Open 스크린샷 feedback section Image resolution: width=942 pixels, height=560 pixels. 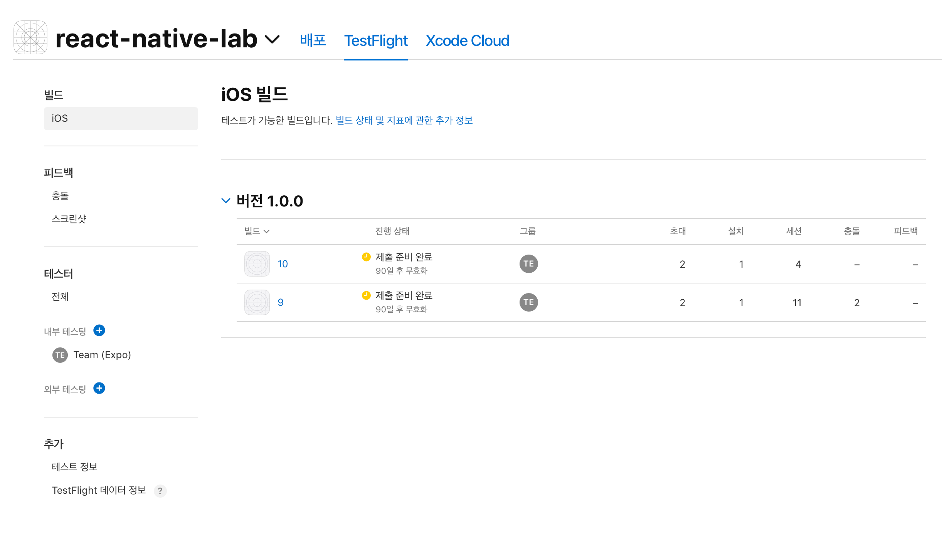coord(69,219)
